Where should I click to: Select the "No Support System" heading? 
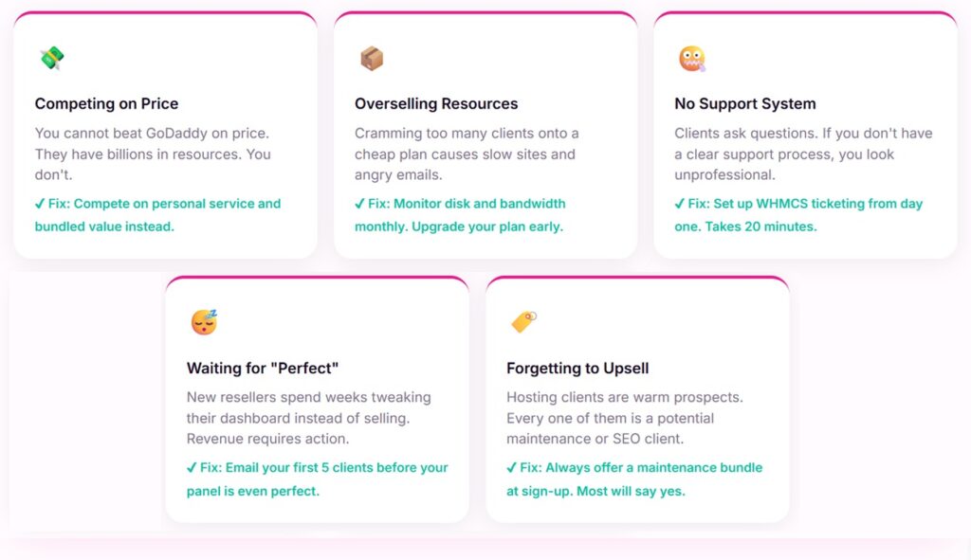744,104
